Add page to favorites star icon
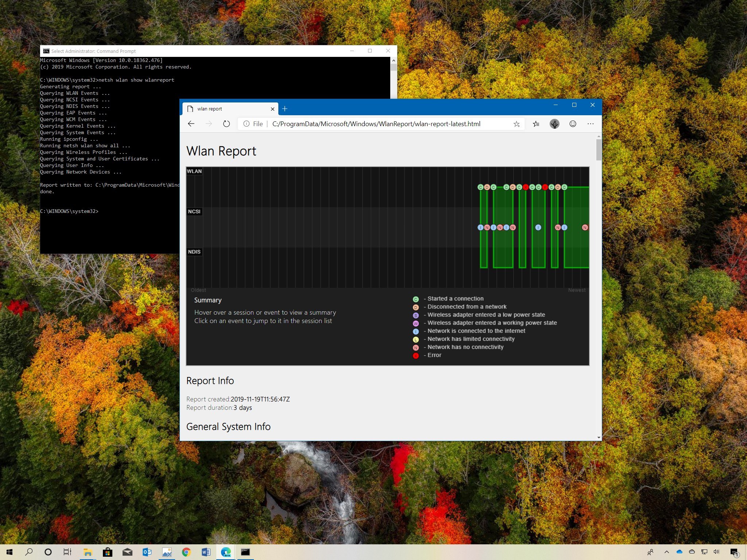 516,124
